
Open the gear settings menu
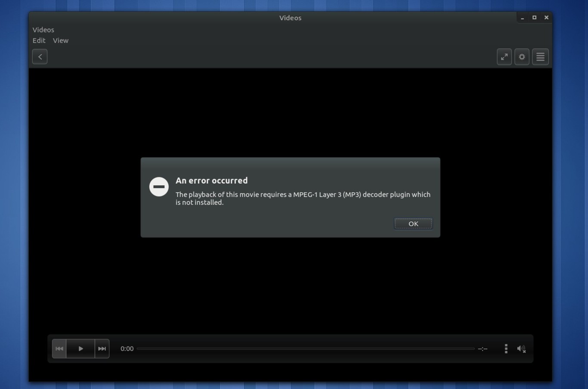[x=522, y=56]
